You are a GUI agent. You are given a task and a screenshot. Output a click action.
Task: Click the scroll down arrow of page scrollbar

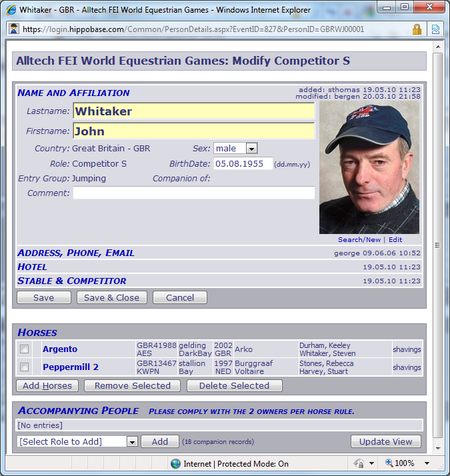(x=438, y=448)
